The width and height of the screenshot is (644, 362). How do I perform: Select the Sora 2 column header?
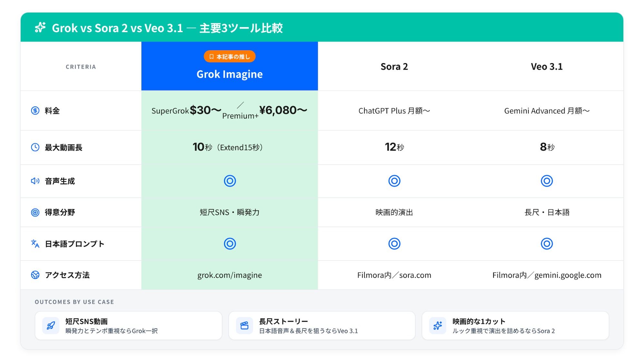(394, 67)
